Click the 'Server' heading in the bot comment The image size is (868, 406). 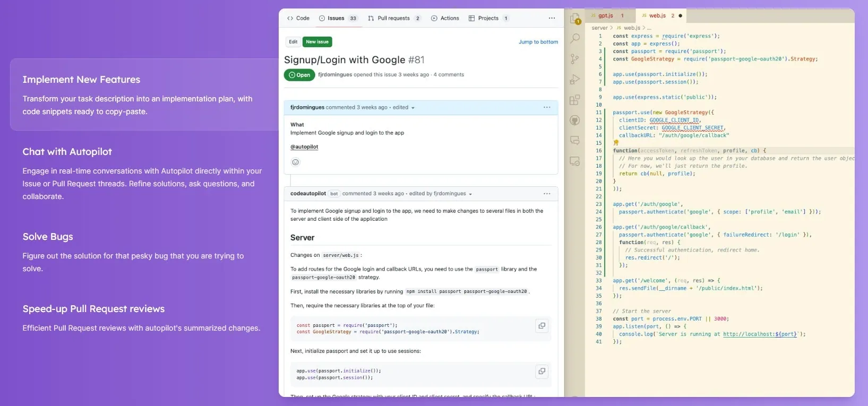tap(302, 238)
